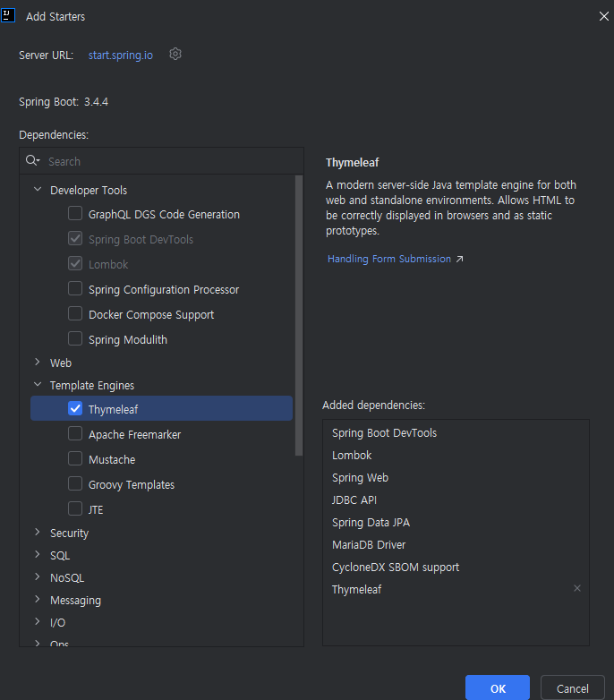Open the start.spring.io server link
The height and width of the screenshot is (700, 614).
(x=121, y=55)
